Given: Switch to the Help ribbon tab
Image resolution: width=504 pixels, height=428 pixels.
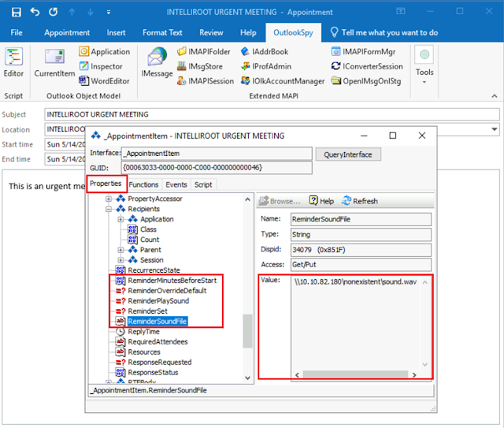Looking at the screenshot, I should (x=248, y=32).
